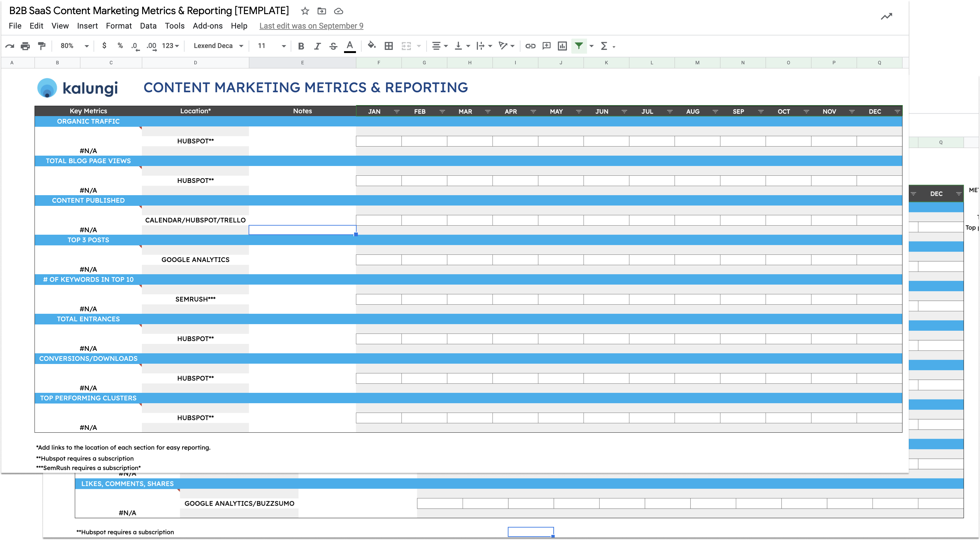The height and width of the screenshot is (540, 980).
Task: Open the borders tool
Action: (388, 46)
